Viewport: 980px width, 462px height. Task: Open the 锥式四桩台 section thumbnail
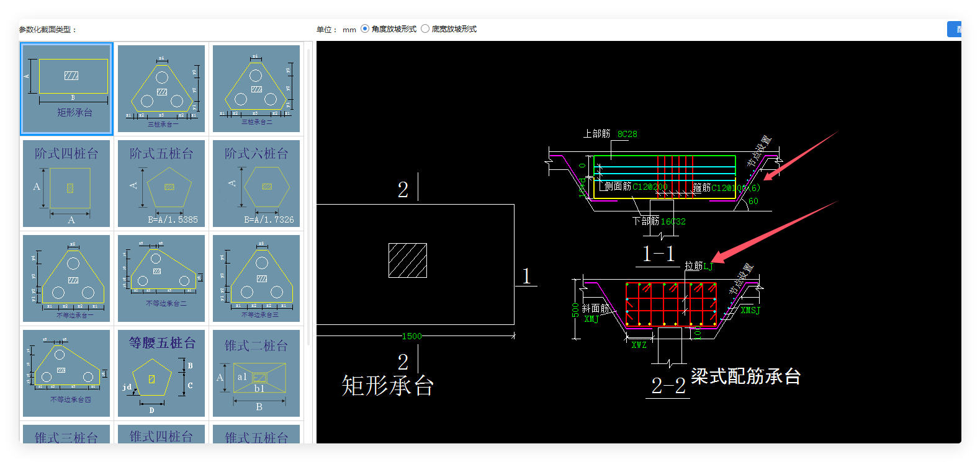click(x=161, y=434)
